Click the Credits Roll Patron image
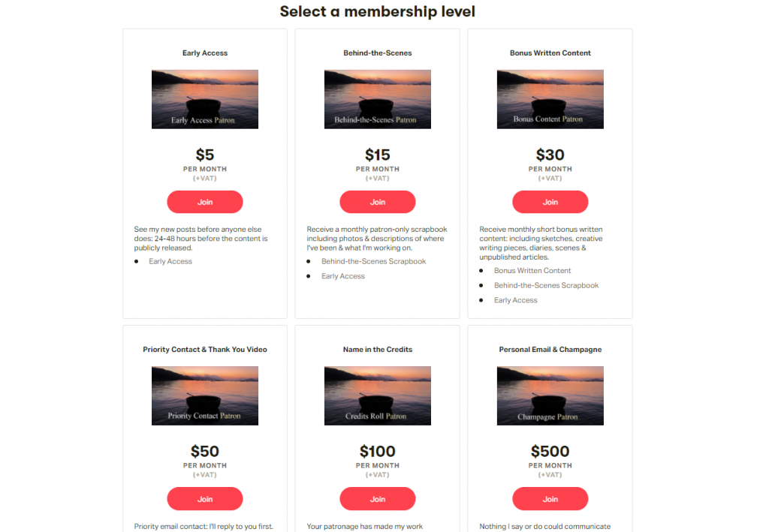 [x=378, y=395]
